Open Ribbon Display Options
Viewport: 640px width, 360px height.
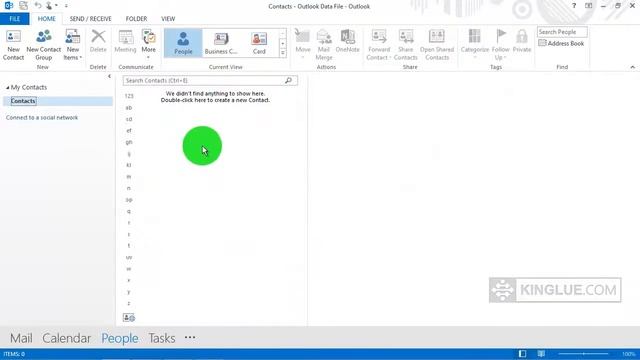tap(589, 6)
